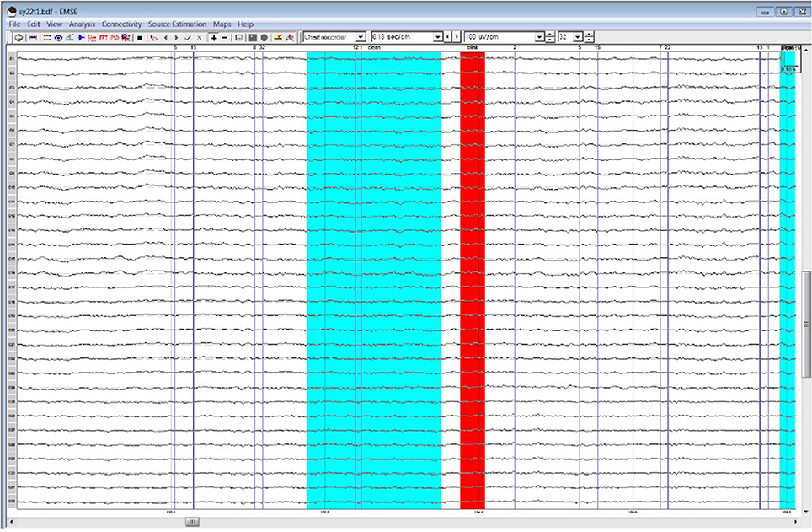Click the horizontal scrollbar right arrow
The image size is (812, 532).
797,522
